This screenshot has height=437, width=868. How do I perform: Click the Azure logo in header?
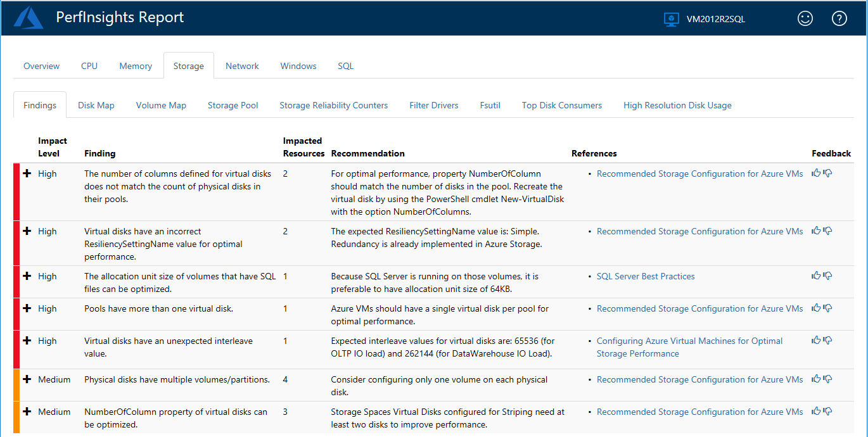pos(29,18)
